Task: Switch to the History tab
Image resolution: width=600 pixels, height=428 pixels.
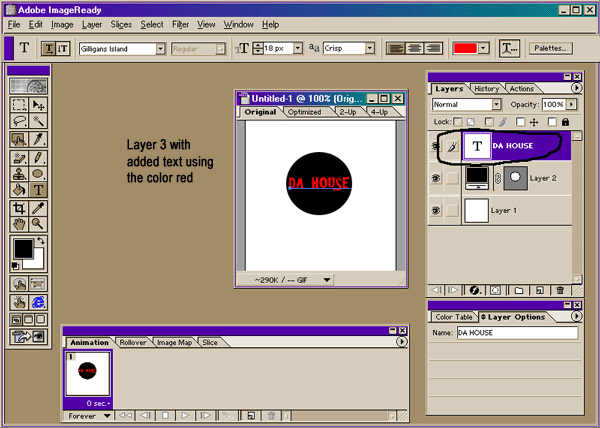Action: pos(486,89)
